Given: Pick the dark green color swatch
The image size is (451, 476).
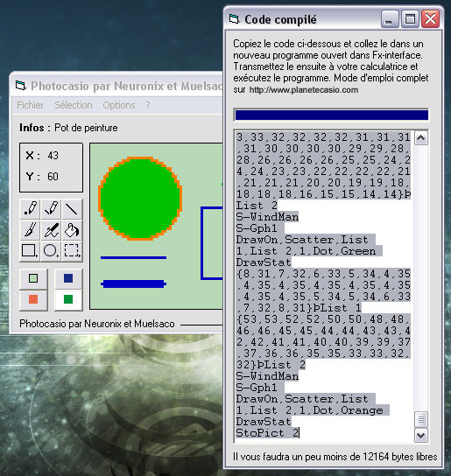Looking at the screenshot, I should point(68,299).
